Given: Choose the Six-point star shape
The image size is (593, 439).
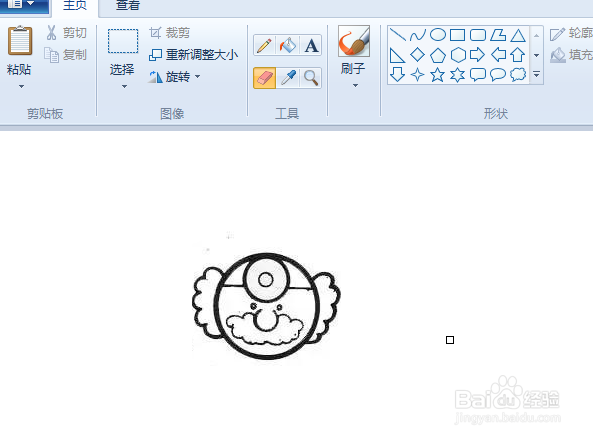Looking at the screenshot, I should 458,74.
